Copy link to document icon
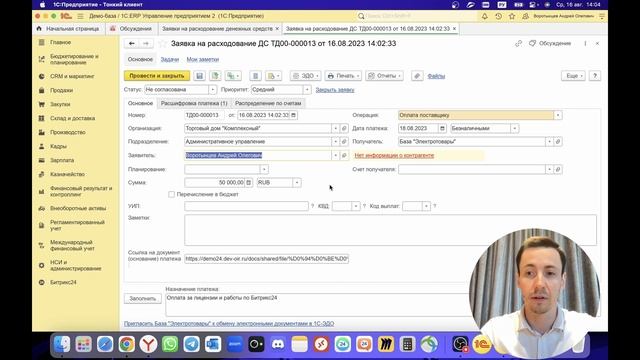640x360 pixels. pos(518,43)
